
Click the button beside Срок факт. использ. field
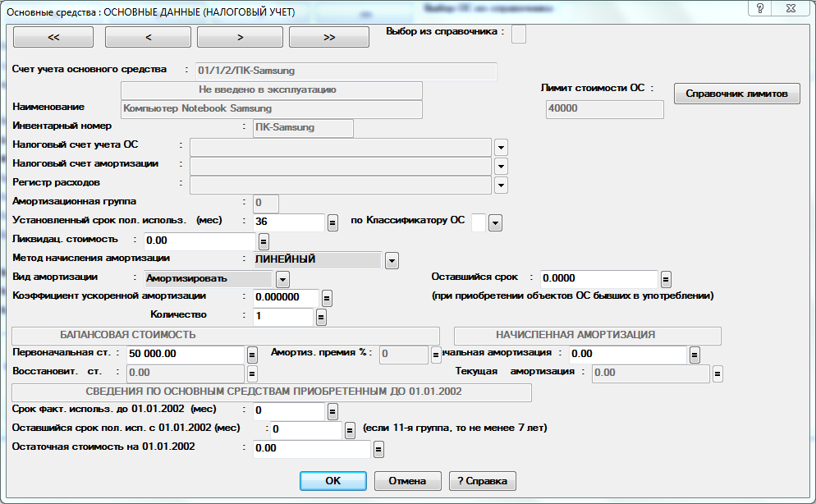(x=333, y=411)
